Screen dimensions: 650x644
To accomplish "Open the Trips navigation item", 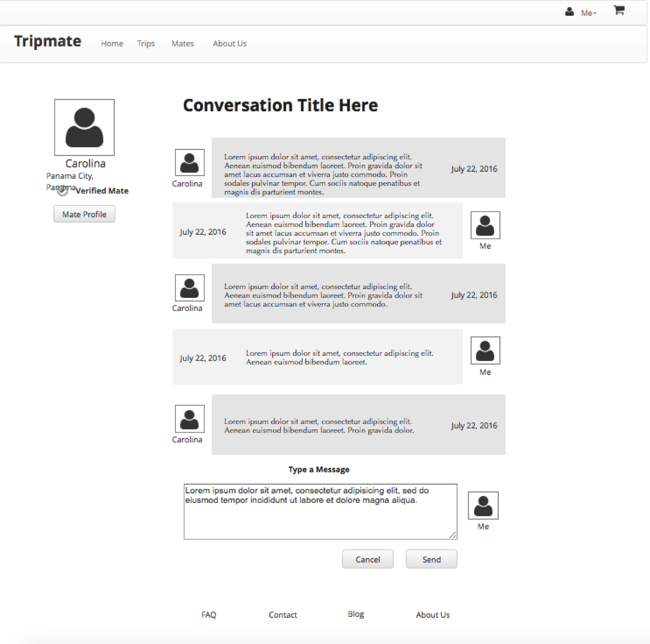I will (x=146, y=44).
